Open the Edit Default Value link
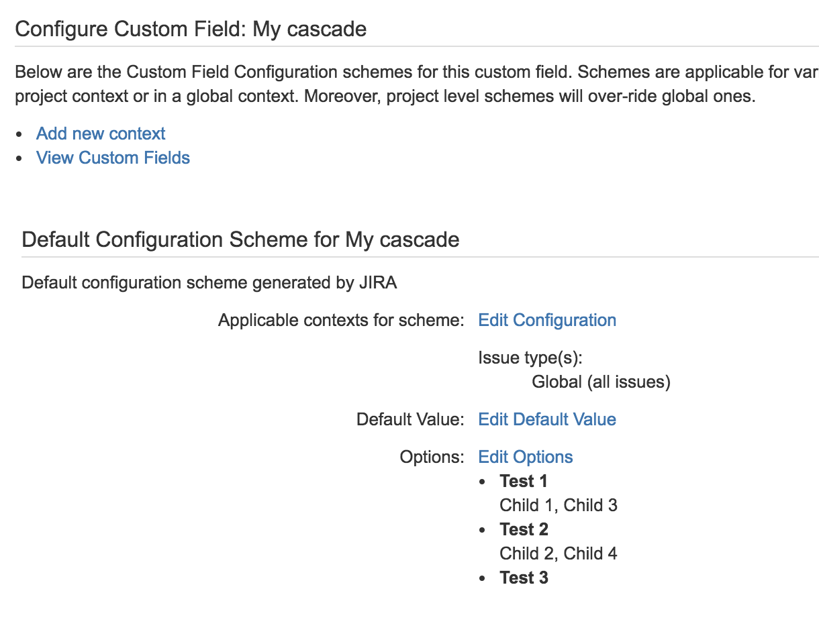 click(547, 419)
